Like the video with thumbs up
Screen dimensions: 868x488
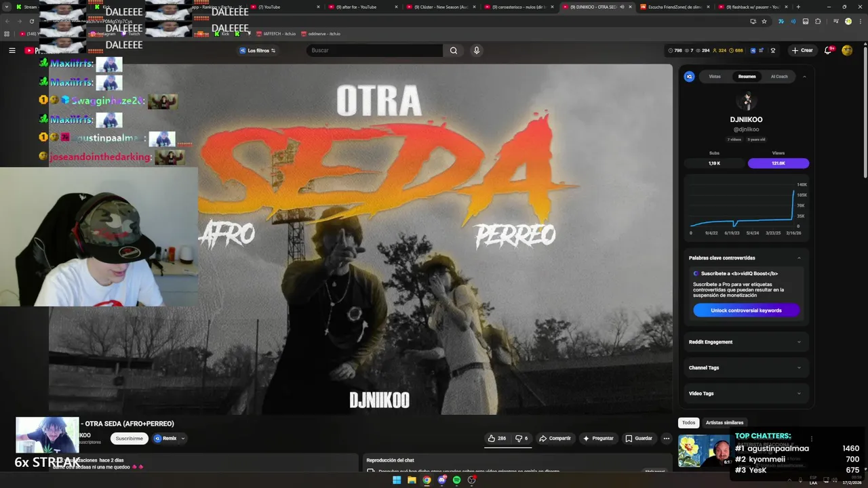[x=496, y=439]
